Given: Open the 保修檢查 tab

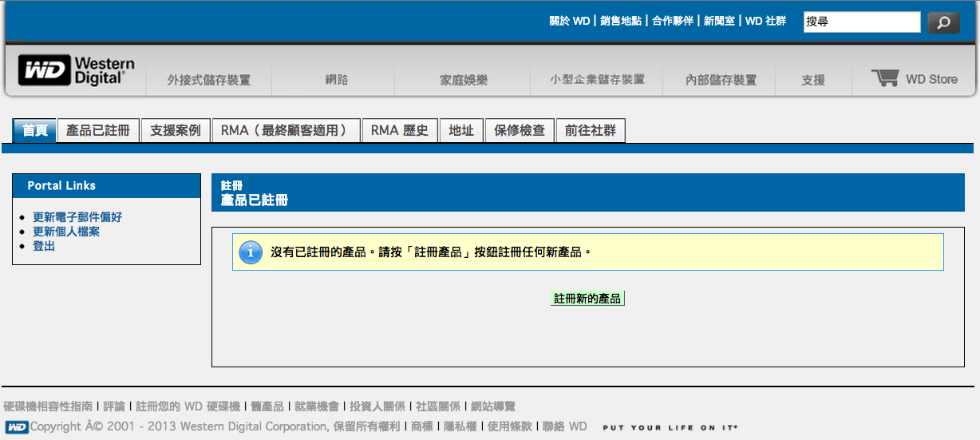Looking at the screenshot, I should click(520, 131).
